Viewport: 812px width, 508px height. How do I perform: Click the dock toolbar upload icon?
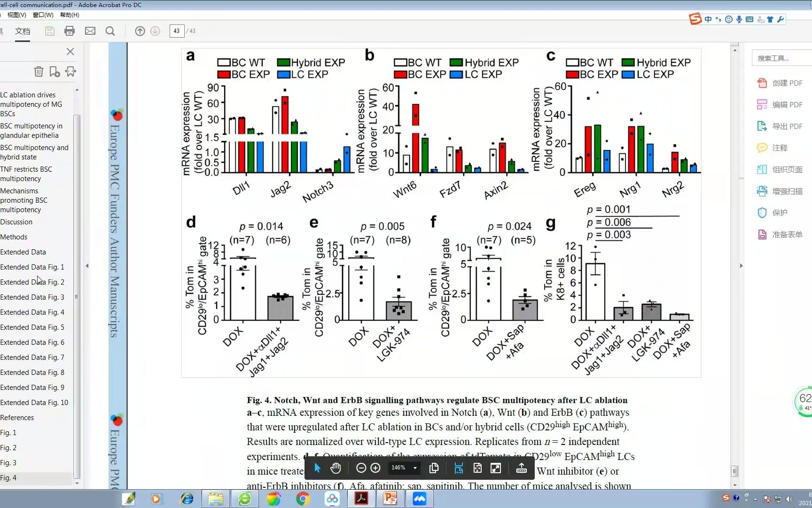pyautogui.click(x=521, y=468)
